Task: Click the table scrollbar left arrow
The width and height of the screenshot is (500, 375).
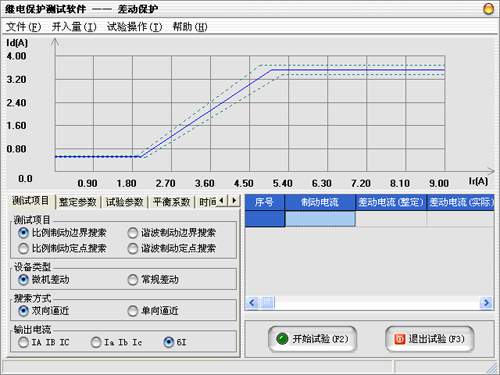Action: (252, 303)
